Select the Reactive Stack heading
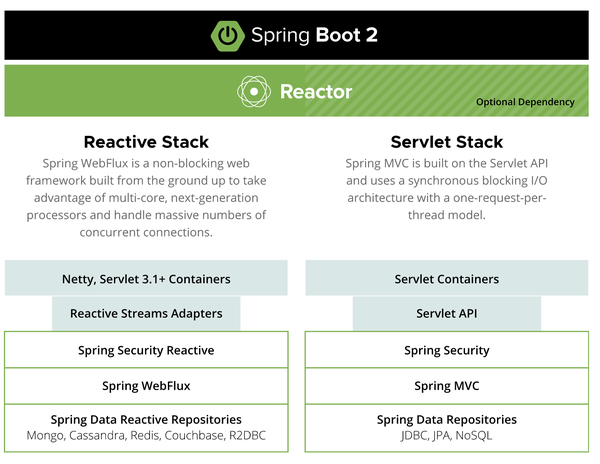This screenshot has height=464, width=600. (x=146, y=142)
